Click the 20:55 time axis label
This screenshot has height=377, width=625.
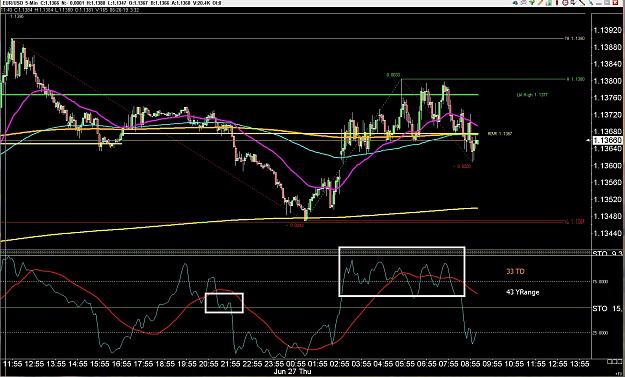(208, 364)
